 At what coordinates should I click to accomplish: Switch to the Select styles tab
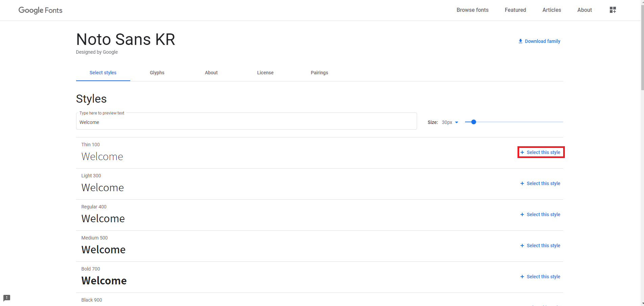tap(103, 73)
